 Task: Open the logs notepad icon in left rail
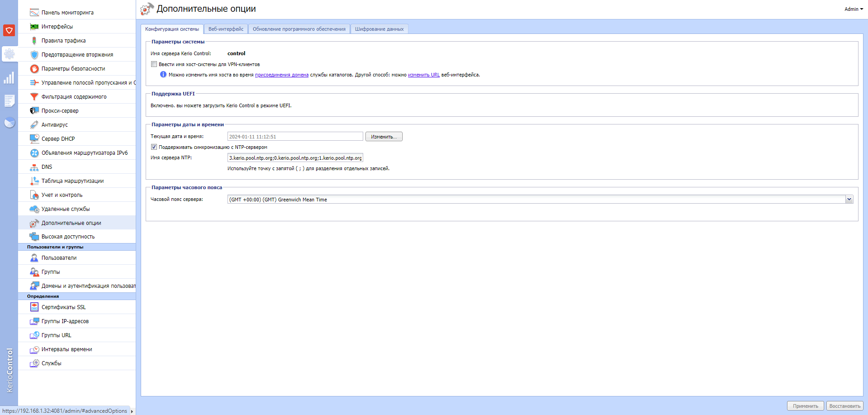tap(9, 100)
